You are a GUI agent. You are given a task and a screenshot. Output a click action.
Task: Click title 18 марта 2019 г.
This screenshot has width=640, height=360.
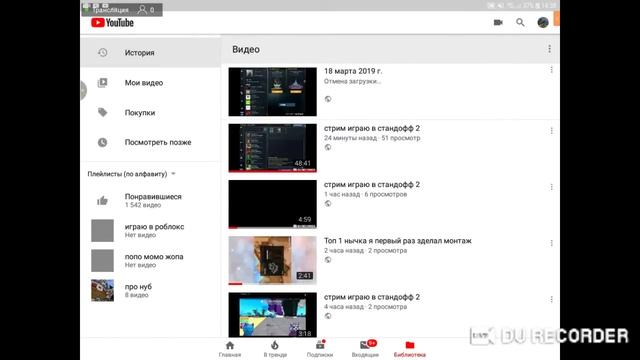[353, 71]
